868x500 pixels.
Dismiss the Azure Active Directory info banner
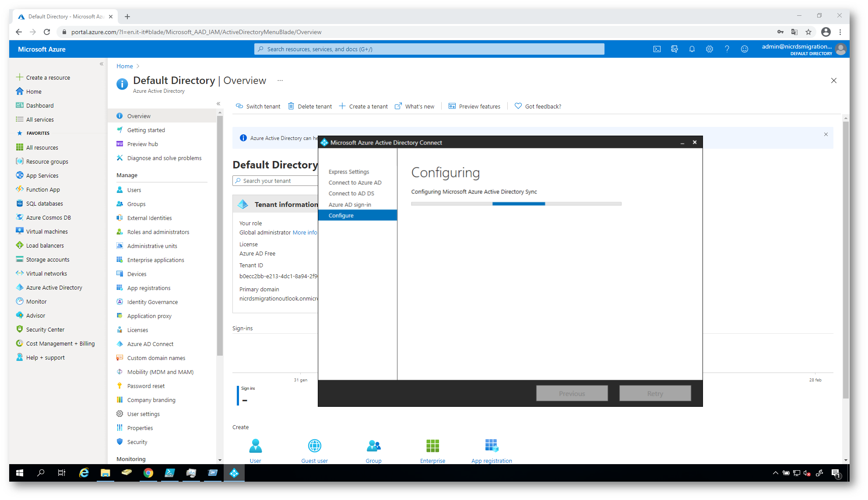click(826, 134)
